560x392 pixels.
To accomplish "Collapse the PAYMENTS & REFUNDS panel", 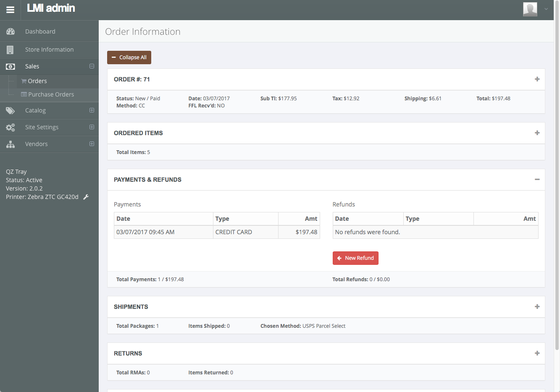I will point(537,180).
